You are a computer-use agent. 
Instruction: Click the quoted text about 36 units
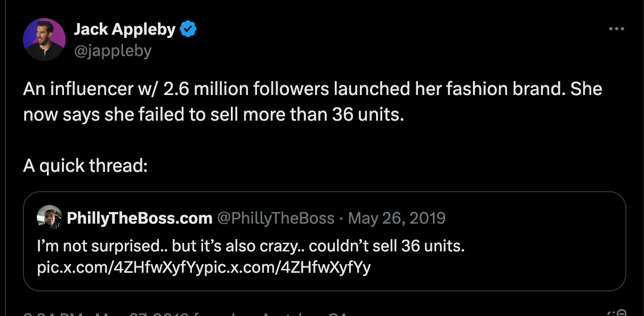251,247
